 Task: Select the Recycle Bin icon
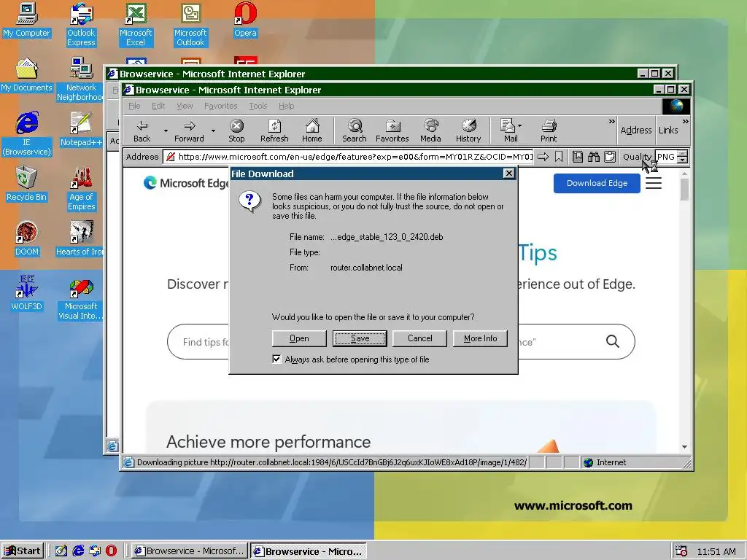click(27, 184)
